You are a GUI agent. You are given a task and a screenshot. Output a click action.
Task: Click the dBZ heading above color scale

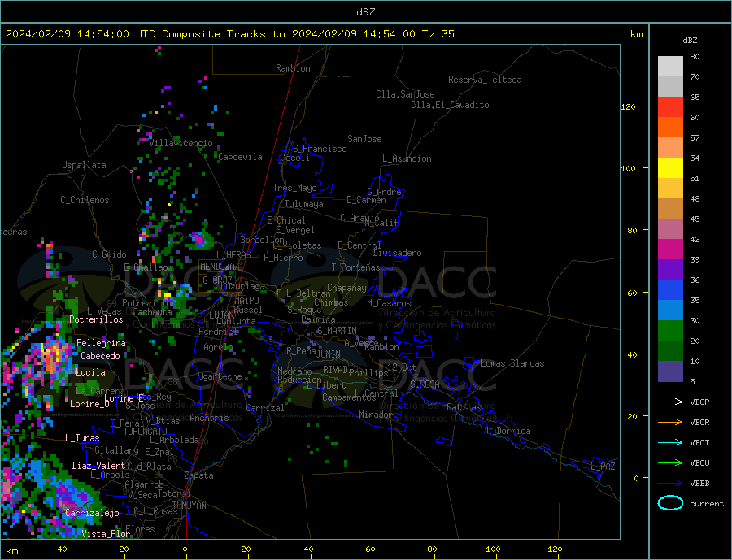click(690, 41)
